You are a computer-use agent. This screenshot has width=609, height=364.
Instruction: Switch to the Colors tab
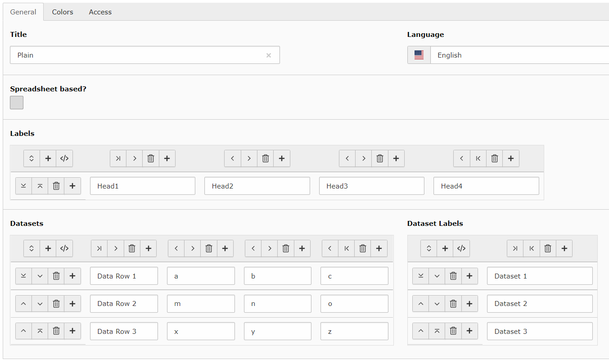coord(62,12)
